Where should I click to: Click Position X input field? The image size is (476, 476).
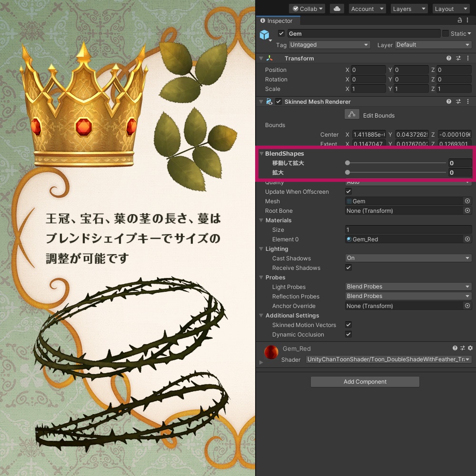coord(368,70)
